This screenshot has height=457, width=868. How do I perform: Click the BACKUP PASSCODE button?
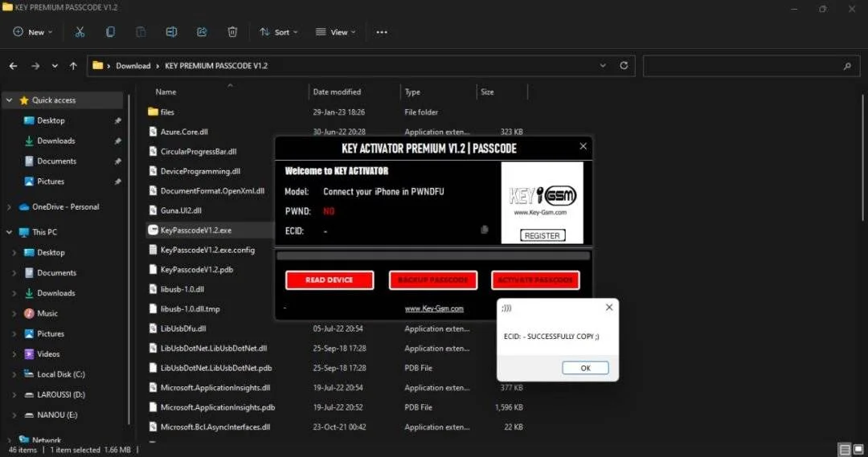point(433,280)
